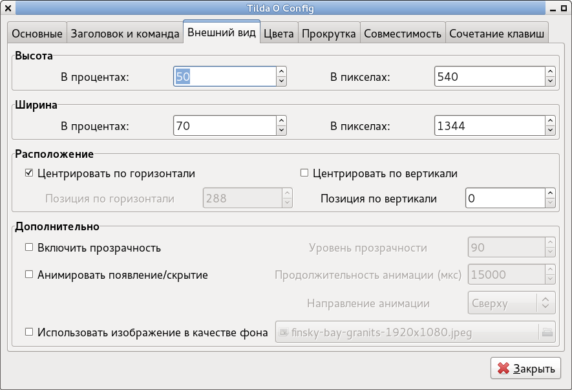Decrease height percentage with down arrow
Screen dimensions: 572x390
[x=281, y=81]
